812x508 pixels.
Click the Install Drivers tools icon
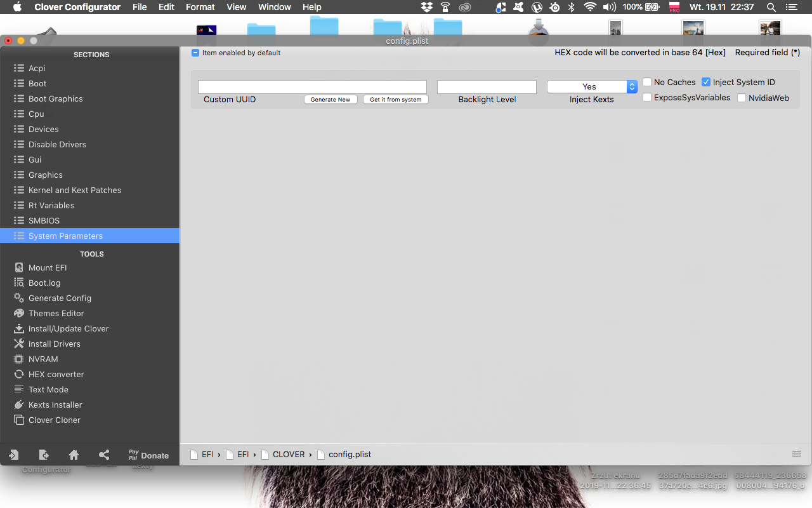coord(19,344)
